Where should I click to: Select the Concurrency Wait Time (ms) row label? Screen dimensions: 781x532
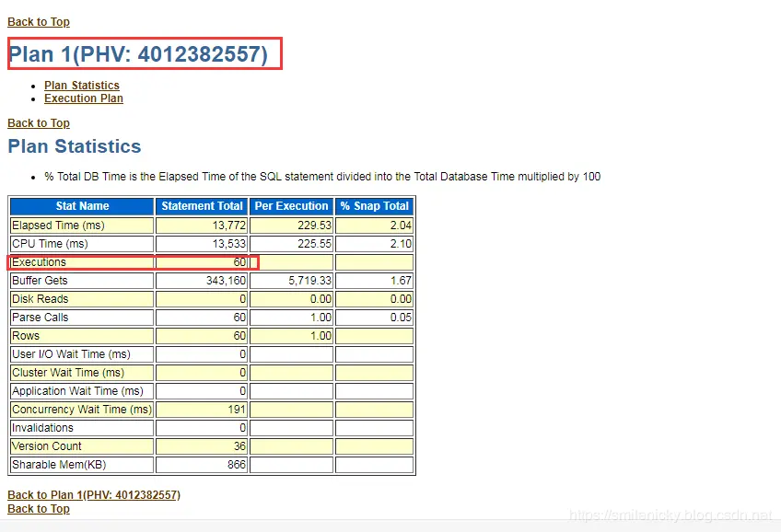pos(82,410)
